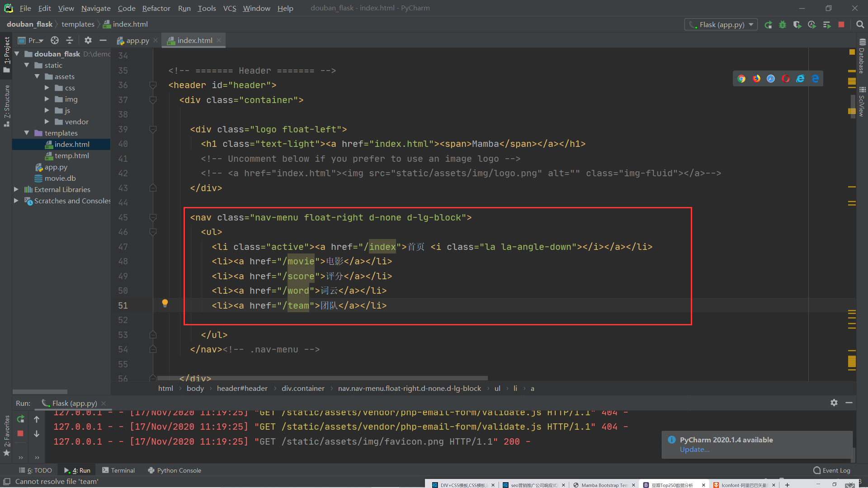Open page in Firefox browser icon
This screenshot has height=488, width=868.
pyautogui.click(x=756, y=79)
